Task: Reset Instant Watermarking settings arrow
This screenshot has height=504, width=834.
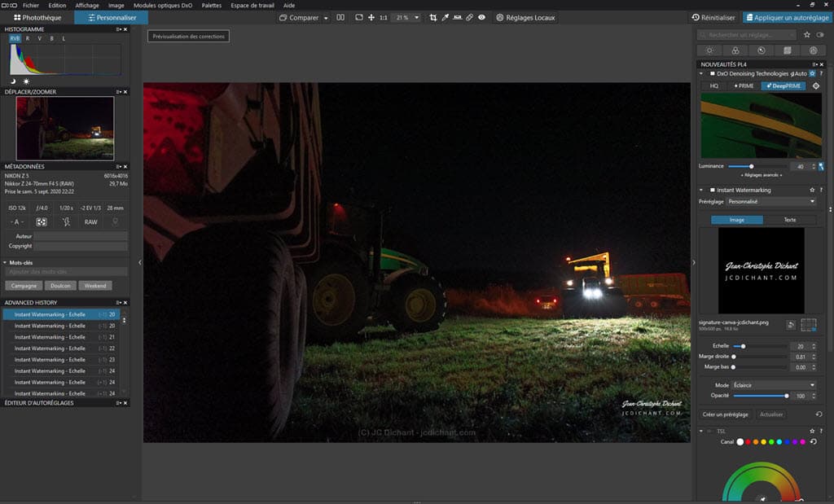Action: pos(819,414)
